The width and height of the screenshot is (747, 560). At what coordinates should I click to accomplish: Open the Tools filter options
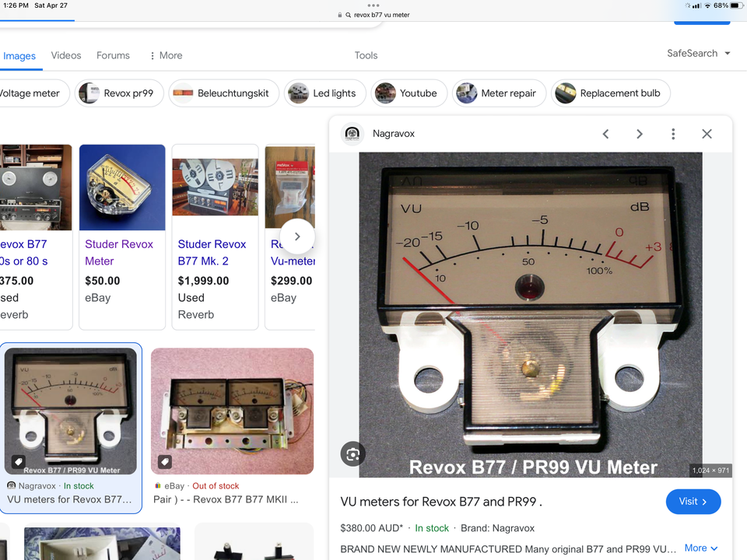pos(366,55)
